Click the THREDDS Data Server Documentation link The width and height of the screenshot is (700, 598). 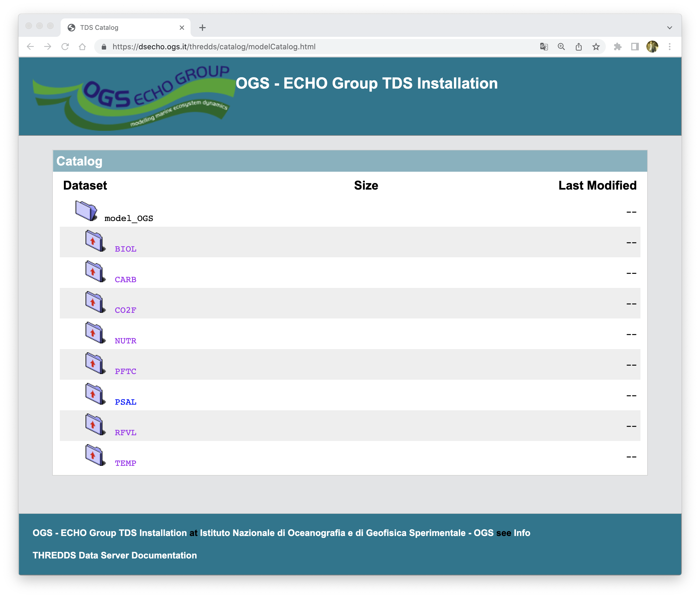click(115, 555)
